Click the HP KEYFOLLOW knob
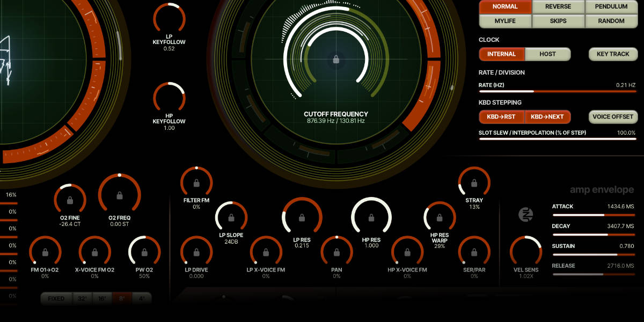This screenshot has width=644, height=322. tap(169, 98)
